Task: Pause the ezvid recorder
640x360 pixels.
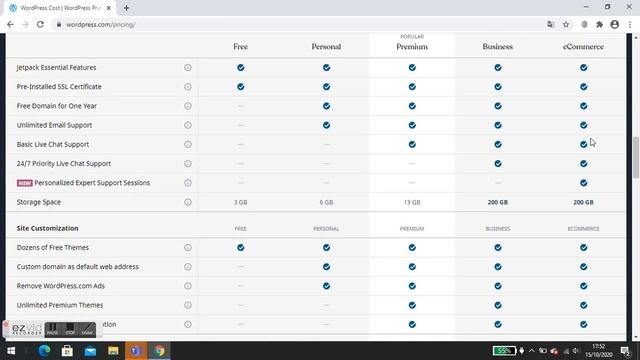Action: (52, 329)
